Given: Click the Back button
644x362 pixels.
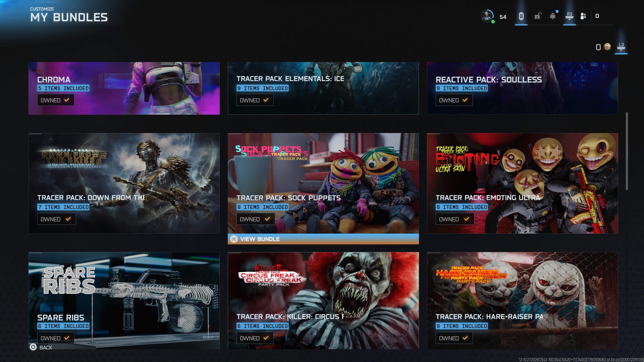Looking at the screenshot, I should pos(41,347).
